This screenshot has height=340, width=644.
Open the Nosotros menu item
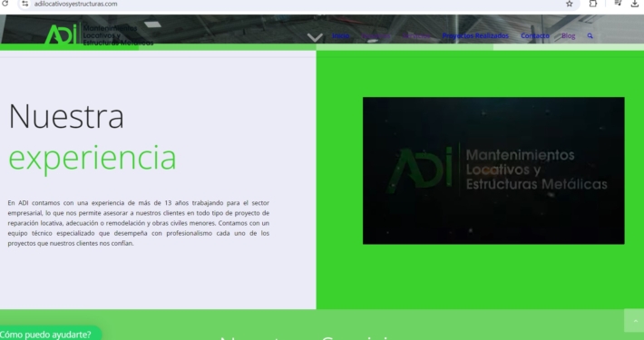(x=376, y=35)
